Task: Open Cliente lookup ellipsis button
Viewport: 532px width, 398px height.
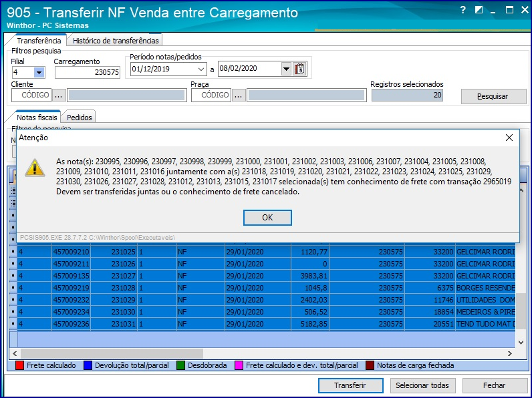Action: click(x=59, y=95)
